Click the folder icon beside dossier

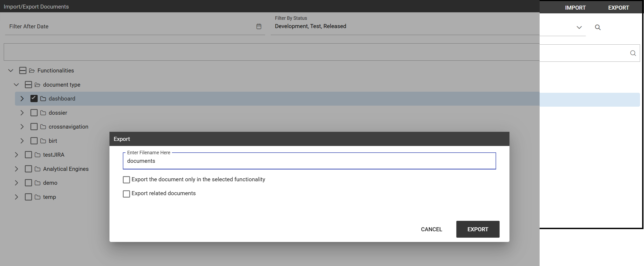[x=43, y=113]
